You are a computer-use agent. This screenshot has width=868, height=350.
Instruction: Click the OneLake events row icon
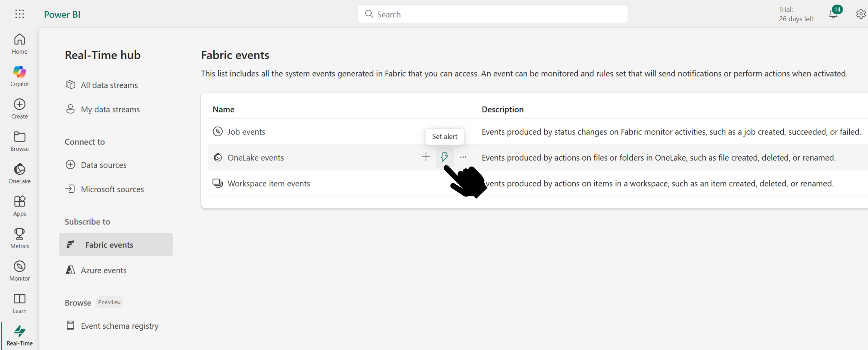(x=218, y=157)
